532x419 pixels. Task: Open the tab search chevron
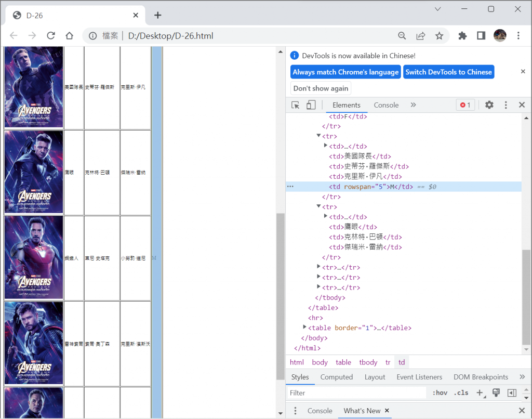(x=437, y=9)
